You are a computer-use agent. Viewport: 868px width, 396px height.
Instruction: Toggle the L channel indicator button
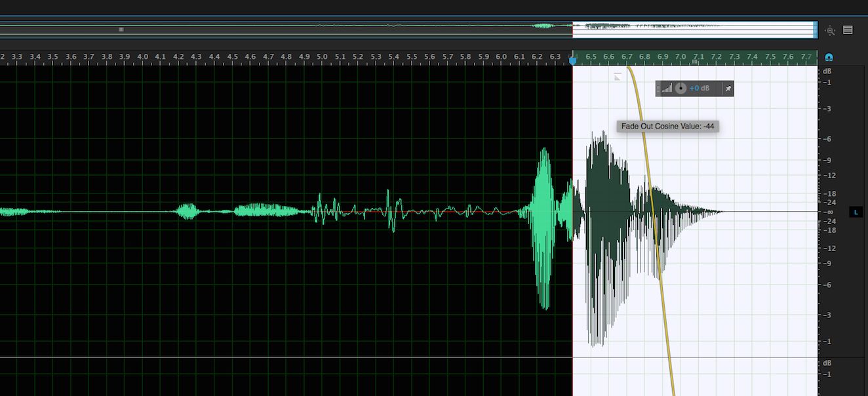pyautogui.click(x=856, y=212)
